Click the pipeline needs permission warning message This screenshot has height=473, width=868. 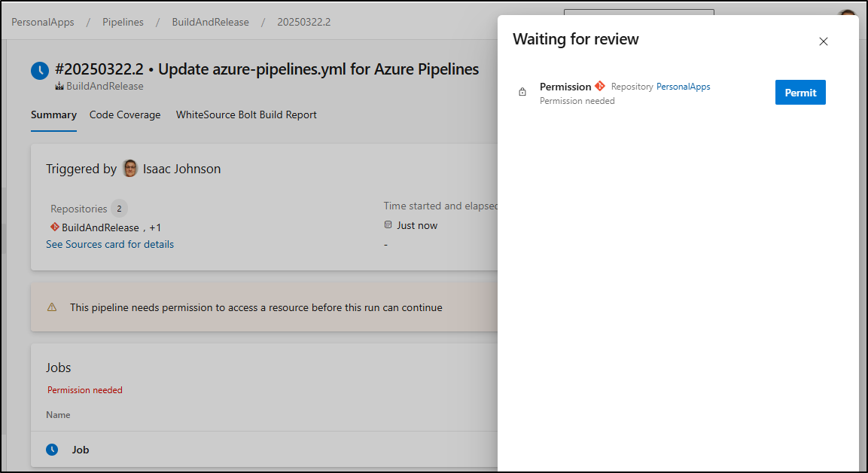tap(256, 307)
